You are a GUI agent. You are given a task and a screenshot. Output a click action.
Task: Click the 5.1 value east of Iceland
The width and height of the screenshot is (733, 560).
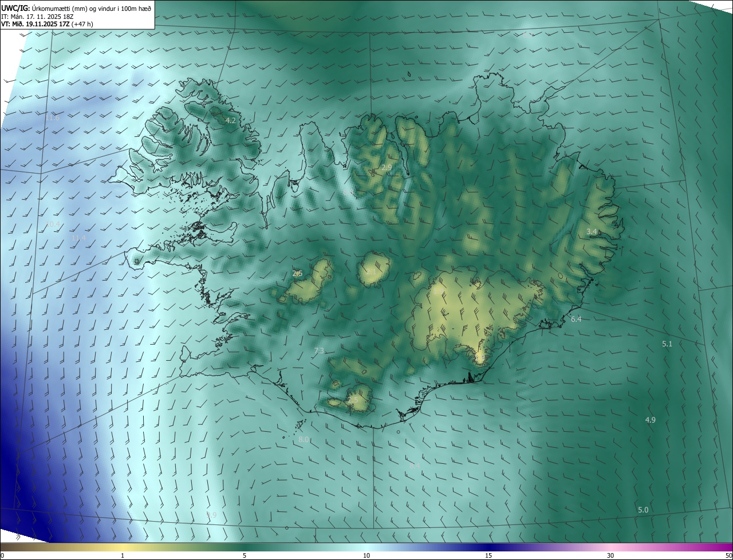click(667, 344)
